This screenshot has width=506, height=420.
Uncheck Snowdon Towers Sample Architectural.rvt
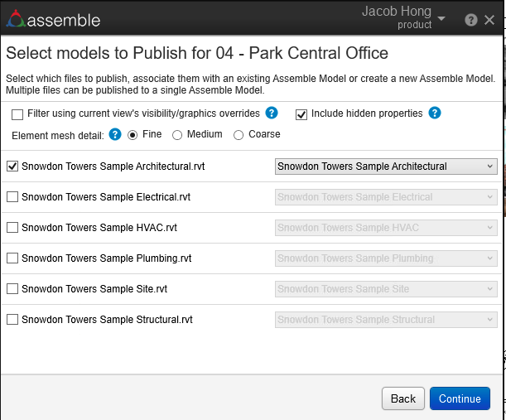(x=12, y=167)
